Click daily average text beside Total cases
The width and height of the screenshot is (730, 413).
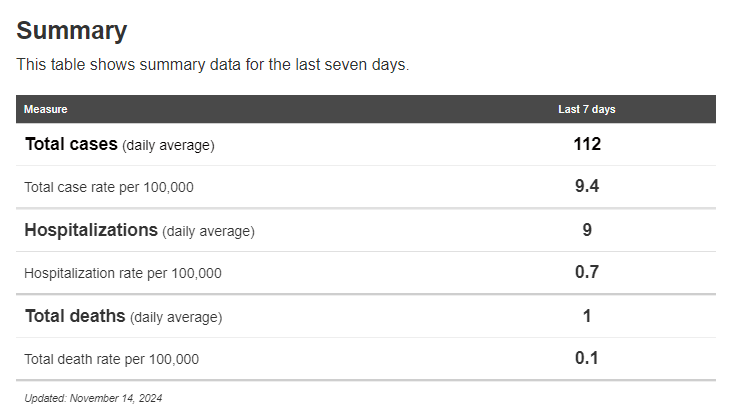coord(168,146)
